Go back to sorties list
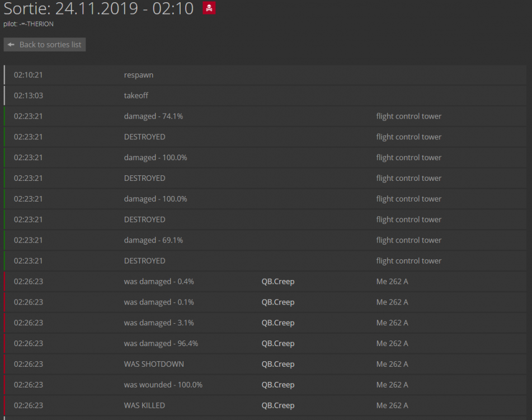Image resolution: width=532 pixels, height=420 pixels. [45, 45]
